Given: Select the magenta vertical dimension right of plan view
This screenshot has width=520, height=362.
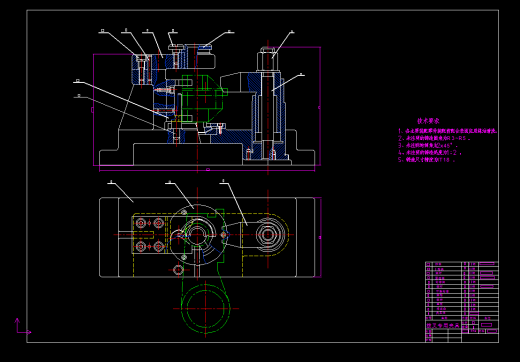Looking at the screenshot, I should coord(320,237).
